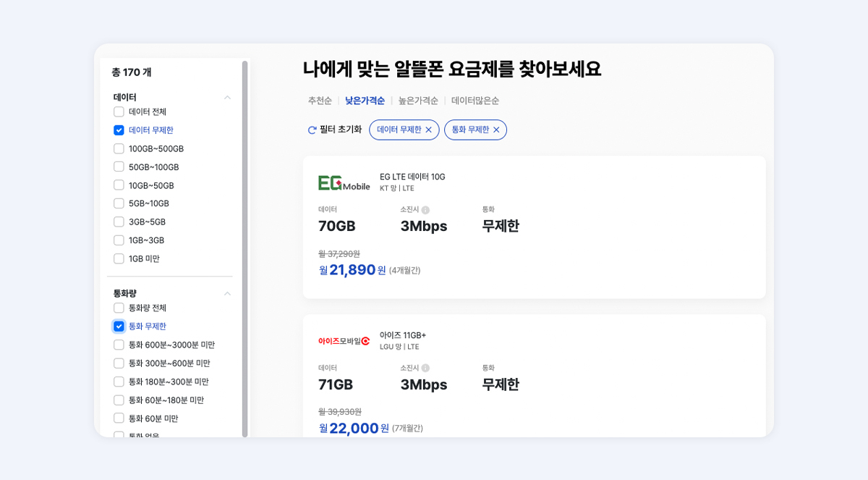The height and width of the screenshot is (480, 868).
Task: Uncheck the 데이터 무제한 filter
Action: pos(118,130)
